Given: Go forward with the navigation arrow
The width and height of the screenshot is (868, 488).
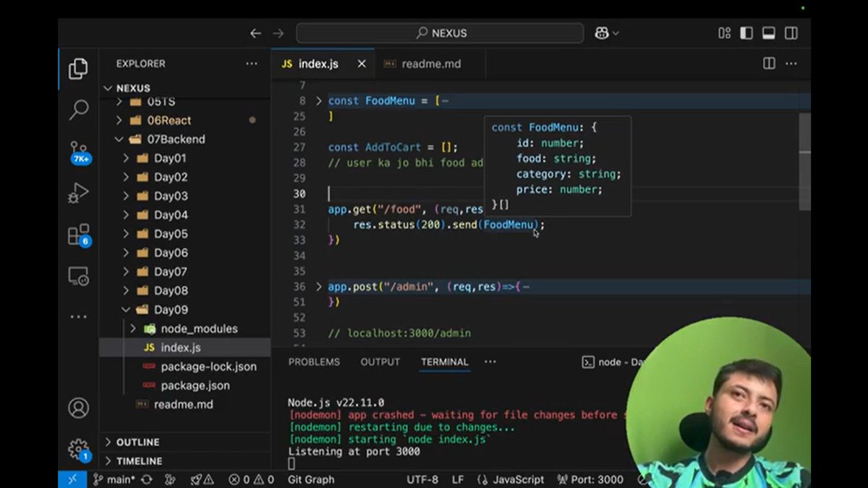Looking at the screenshot, I should [278, 33].
